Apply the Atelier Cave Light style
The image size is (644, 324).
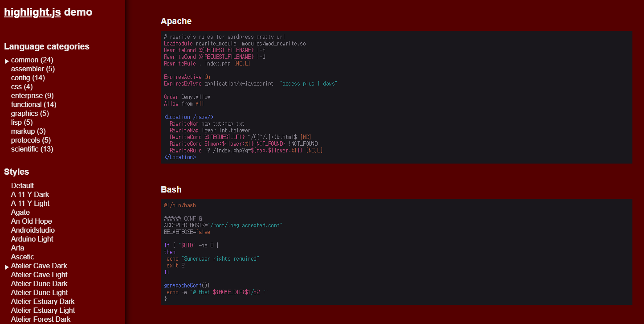[x=39, y=275]
